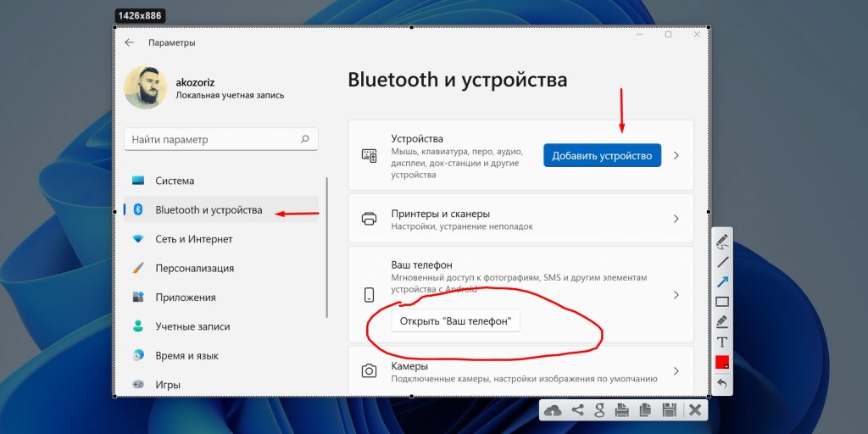This screenshot has width=868, height=434.
Task: Share screenshot on social networks icon
Action: [x=577, y=410]
